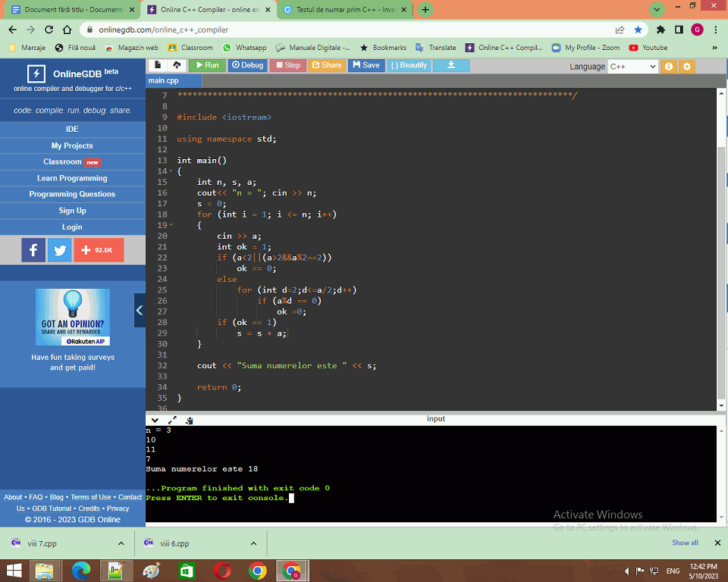Collapse the left sidebar panel arrow
Screen dimensions: 728x582
140,310
